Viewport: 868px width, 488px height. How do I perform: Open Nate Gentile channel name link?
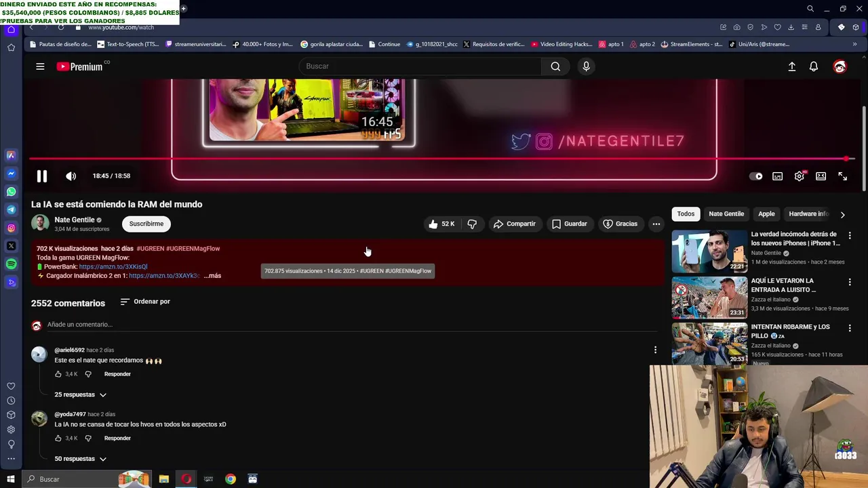(x=75, y=220)
